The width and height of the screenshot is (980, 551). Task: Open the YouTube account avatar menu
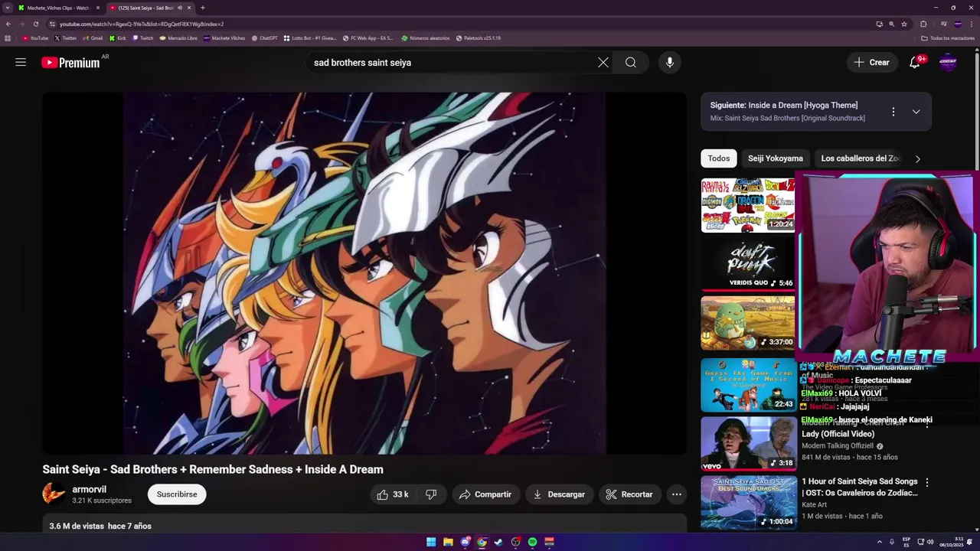[x=948, y=63]
